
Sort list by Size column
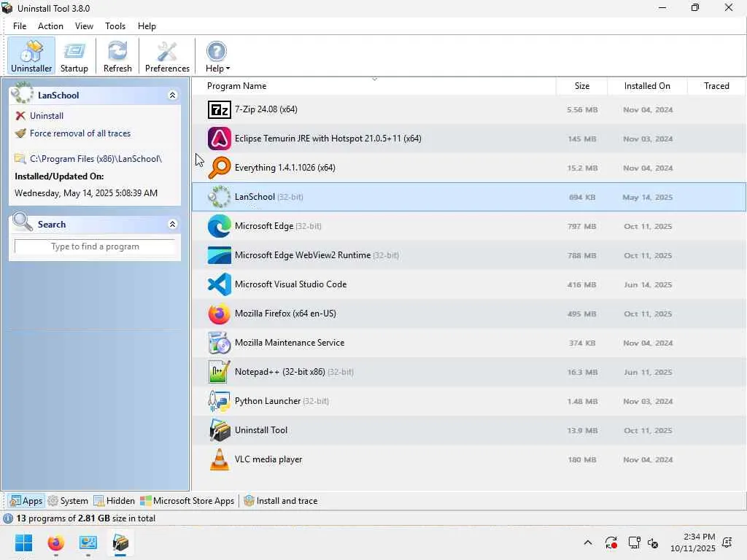point(581,86)
